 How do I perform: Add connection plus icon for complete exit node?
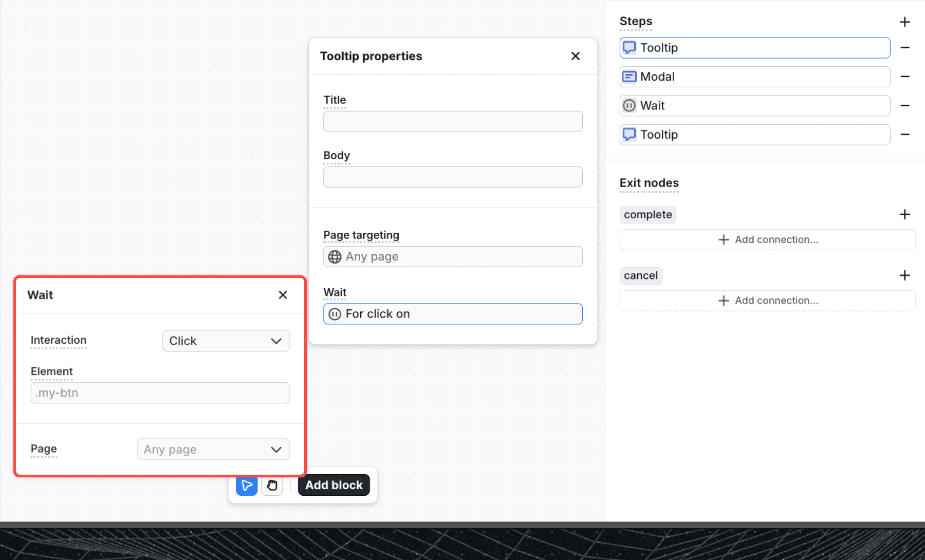[x=904, y=214]
